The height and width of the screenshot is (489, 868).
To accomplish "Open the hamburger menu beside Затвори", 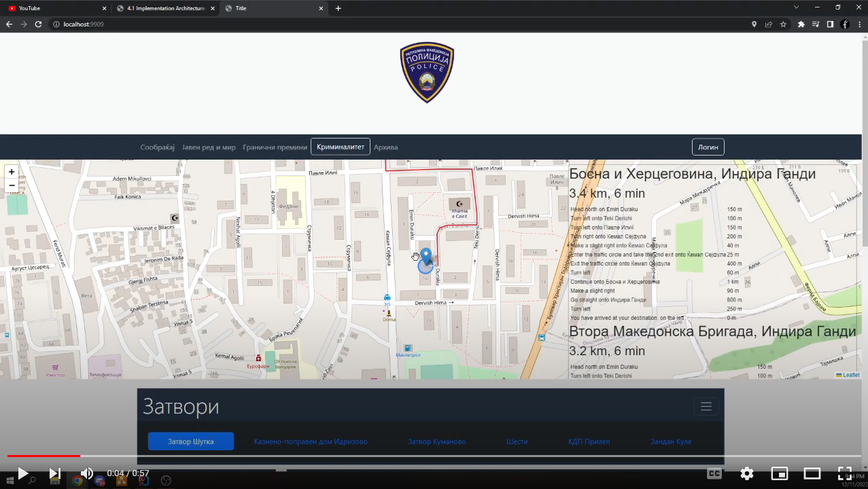I will coord(706,406).
